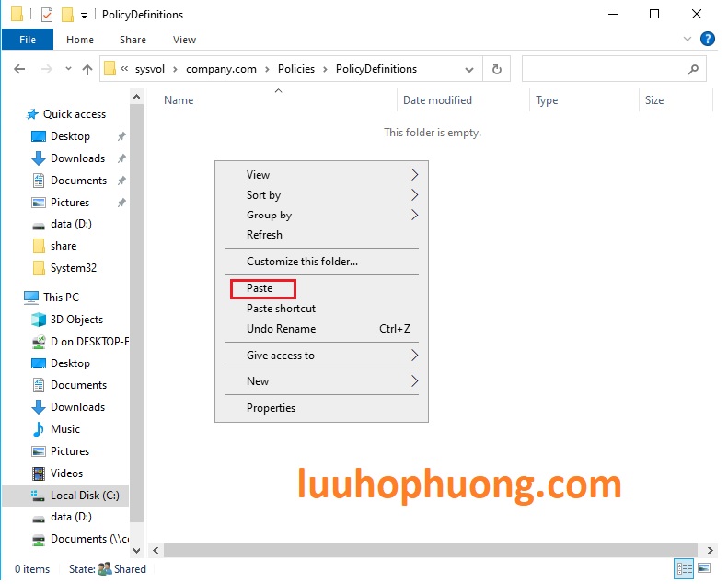Click Properties icon in quick access toolbar

coord(47,15)
